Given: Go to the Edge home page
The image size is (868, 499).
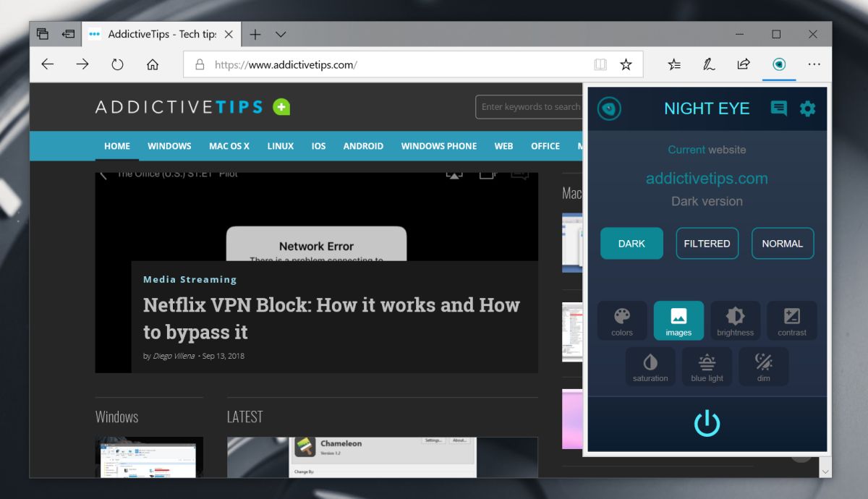Looking at the screenshot, I should [153, 64].
